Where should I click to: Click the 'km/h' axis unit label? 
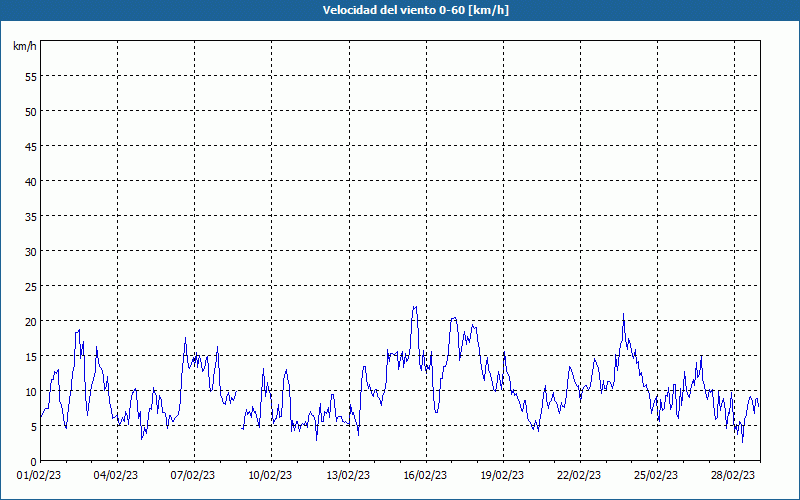[24, 46]
